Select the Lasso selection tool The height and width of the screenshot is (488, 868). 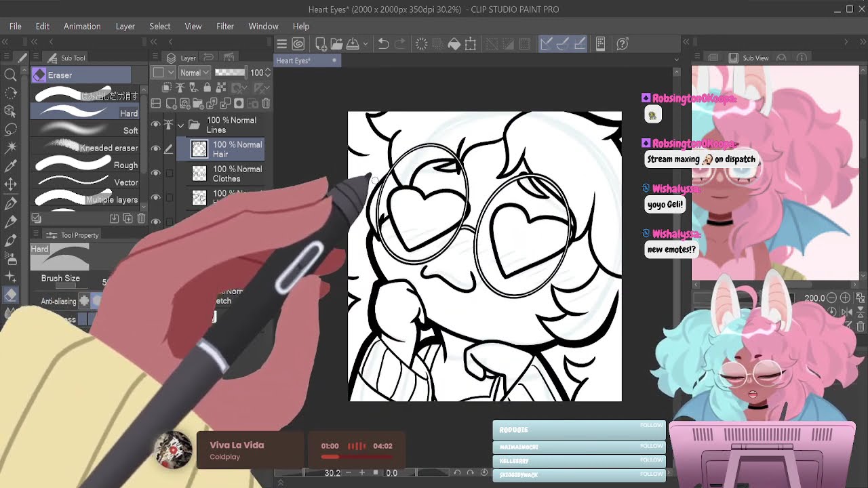pos(10,129)
